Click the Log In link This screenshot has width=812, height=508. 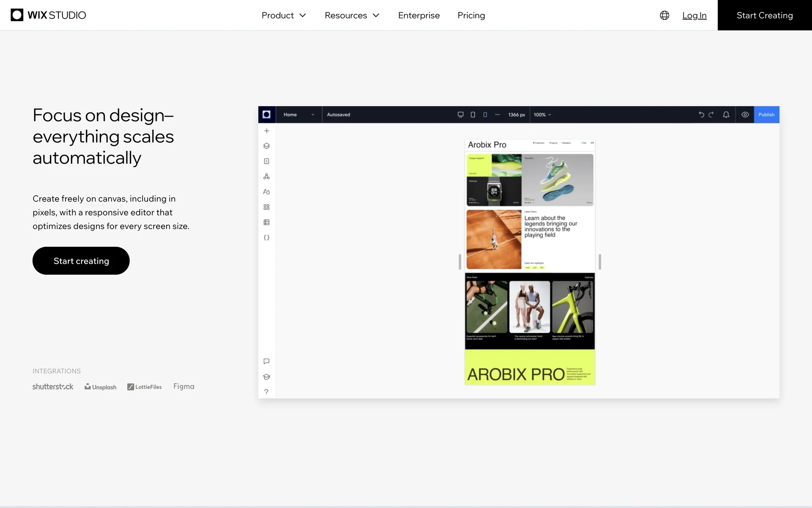[x=694, y=15]
